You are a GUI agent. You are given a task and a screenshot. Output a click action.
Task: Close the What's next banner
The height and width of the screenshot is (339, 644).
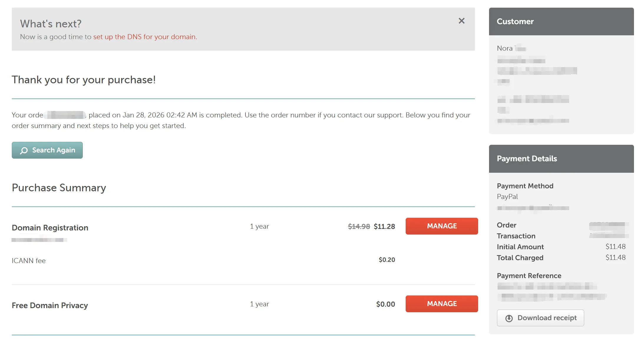[x=461, y=21]
